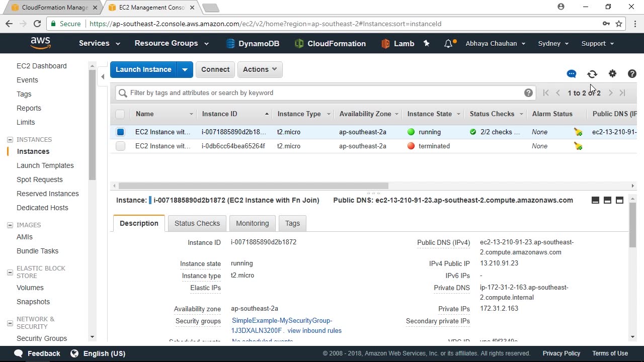Open Chrome user profile icon
The width and height of the screenshot is (644, 362).
561,7
